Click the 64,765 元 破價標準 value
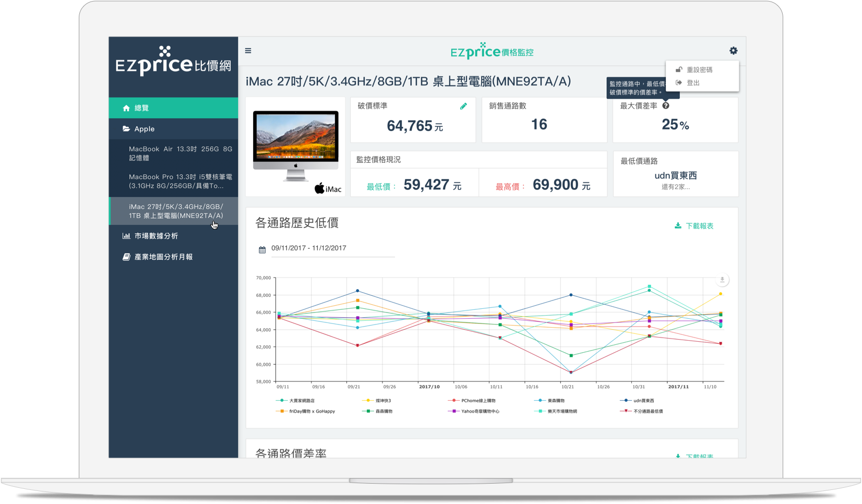The width and height of the screenshot is (862, 504). coord(414,126)
